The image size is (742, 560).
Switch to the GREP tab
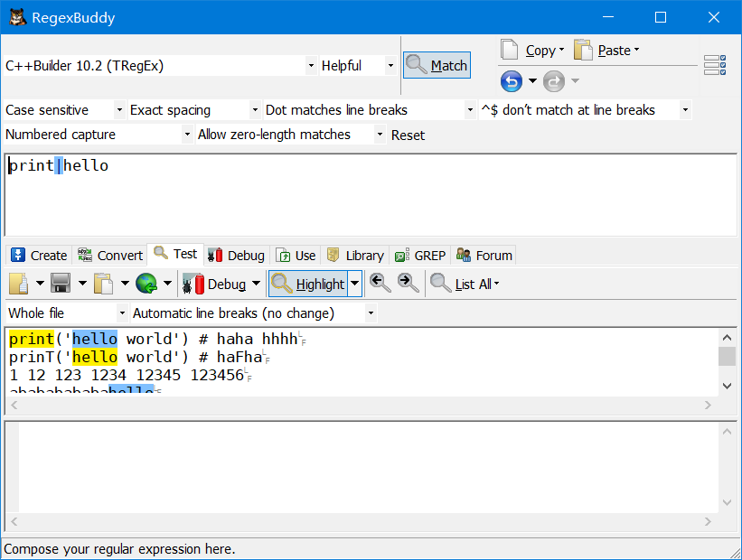(x=420, y=256)
